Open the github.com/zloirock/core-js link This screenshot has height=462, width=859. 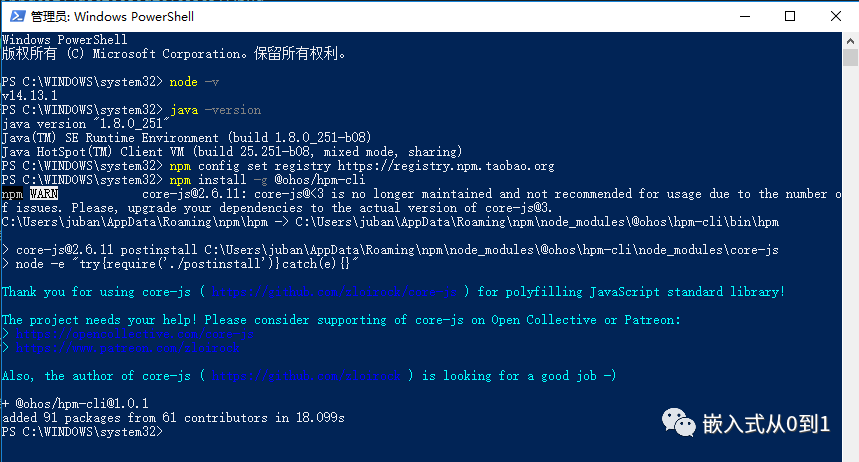point(334,292)
